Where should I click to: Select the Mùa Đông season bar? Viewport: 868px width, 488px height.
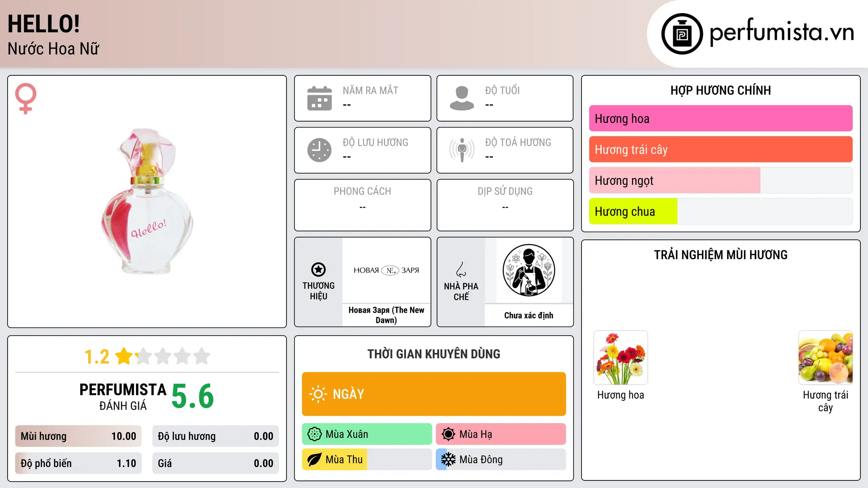coord(501,460)
